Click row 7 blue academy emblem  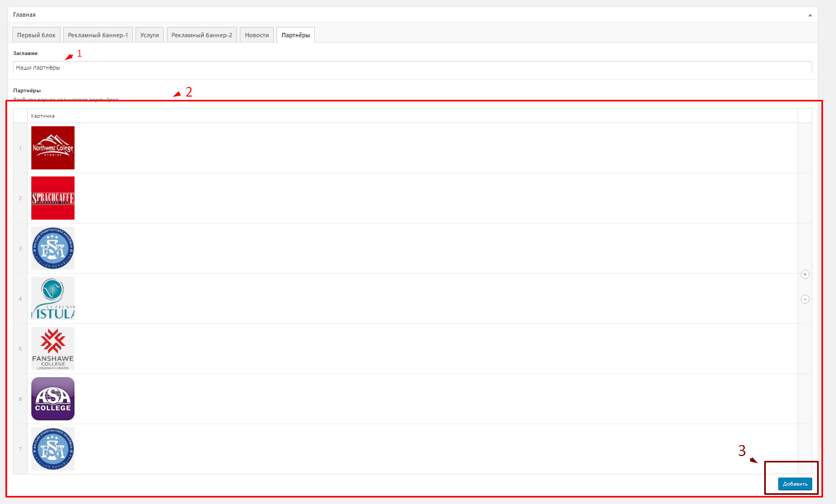click(53, 449)
